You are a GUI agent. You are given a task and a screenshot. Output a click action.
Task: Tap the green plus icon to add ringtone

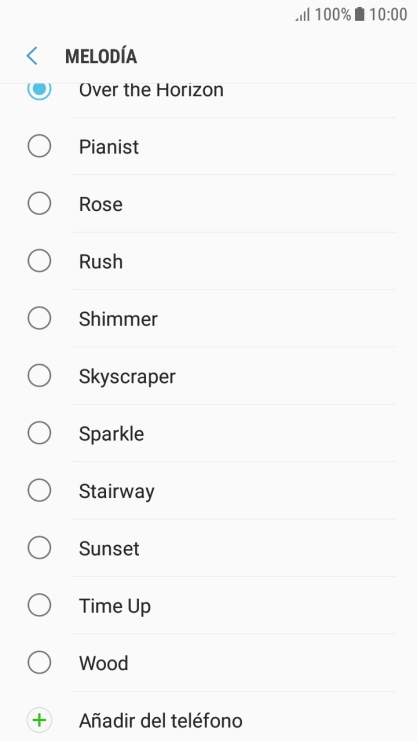click(x=39, y=720)
